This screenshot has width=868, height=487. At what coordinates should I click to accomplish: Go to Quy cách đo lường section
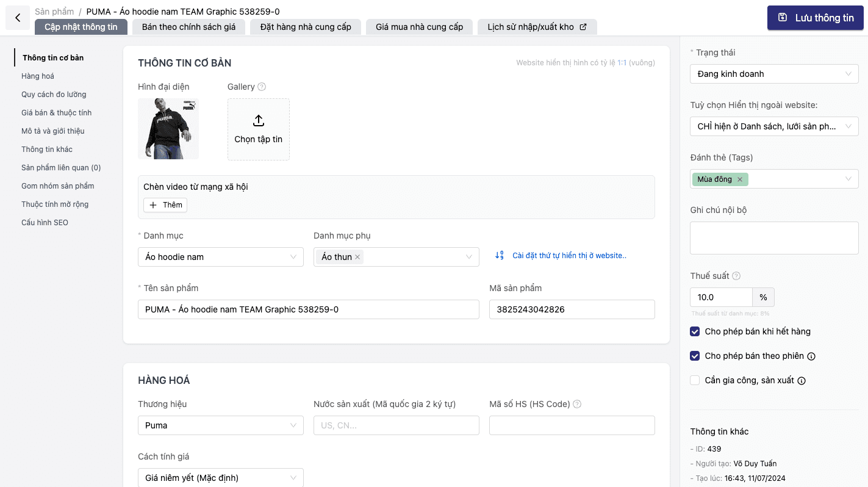(x=54, y=95)
